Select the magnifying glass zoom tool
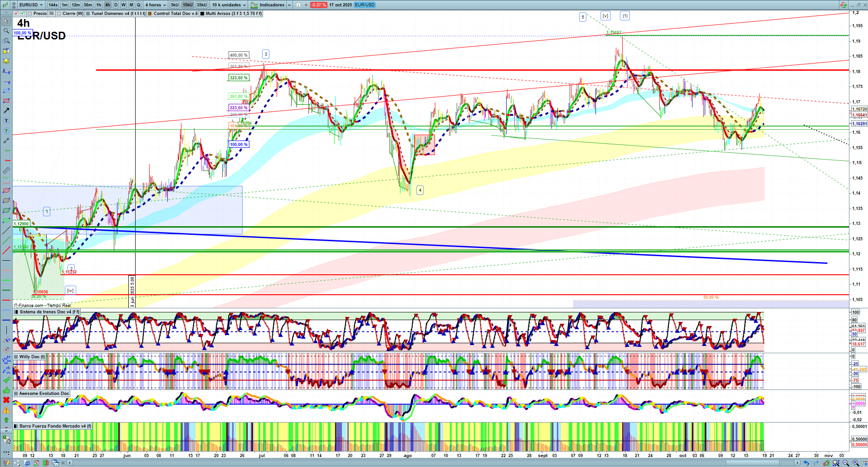Image resolution: width=868 pixels, height=467 pixels. tap(6, 31)
